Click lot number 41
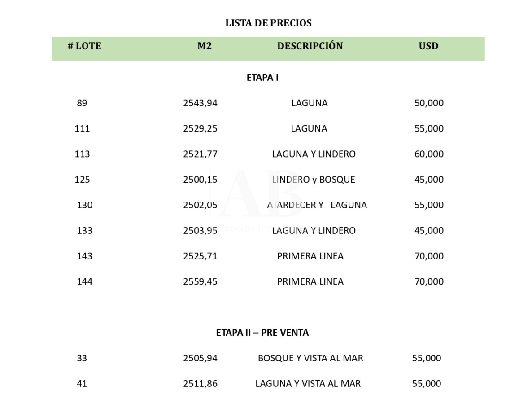Screen dimensions: 532x404 (x=82, y=384)
